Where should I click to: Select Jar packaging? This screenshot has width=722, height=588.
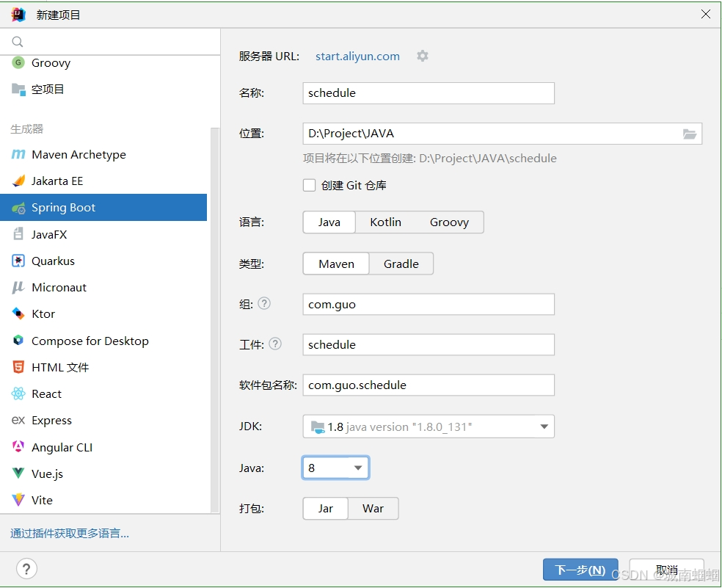326,508
